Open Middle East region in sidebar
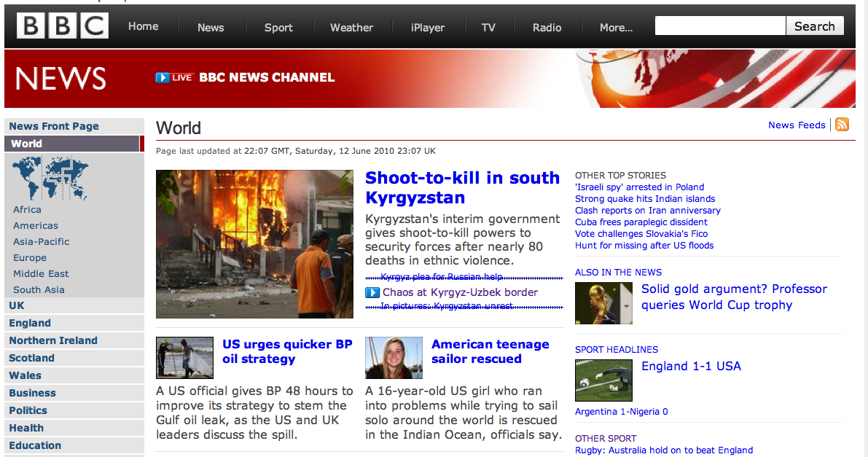 pyautogui.click(x=41, y=273)
